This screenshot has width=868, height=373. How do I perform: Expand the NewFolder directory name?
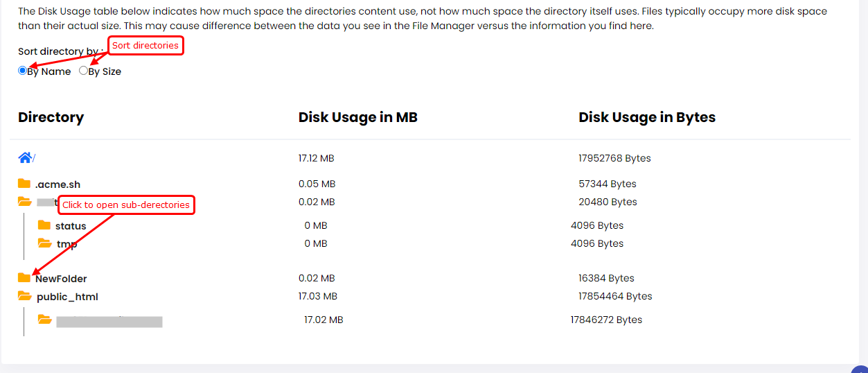(61, 279)
